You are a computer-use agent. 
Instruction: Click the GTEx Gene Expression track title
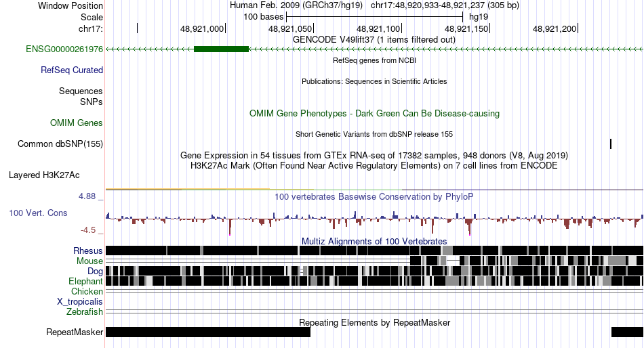tap(374, 156)
